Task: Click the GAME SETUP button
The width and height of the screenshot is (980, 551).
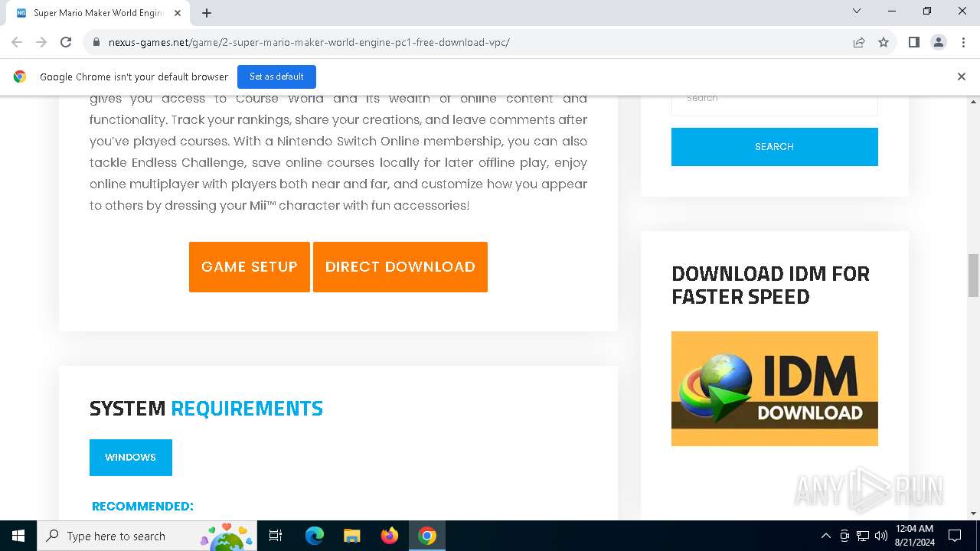Action: point(250,267)
